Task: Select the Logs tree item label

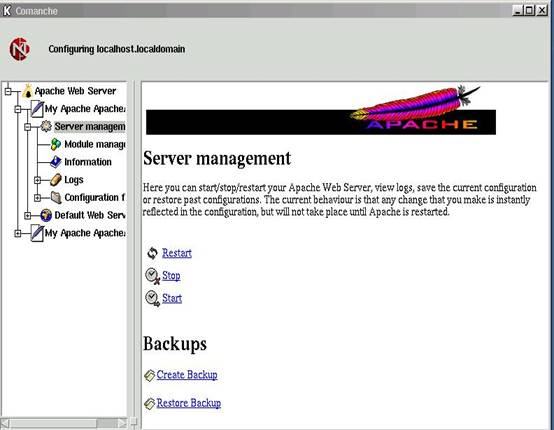Action: (x=74, y=180)
